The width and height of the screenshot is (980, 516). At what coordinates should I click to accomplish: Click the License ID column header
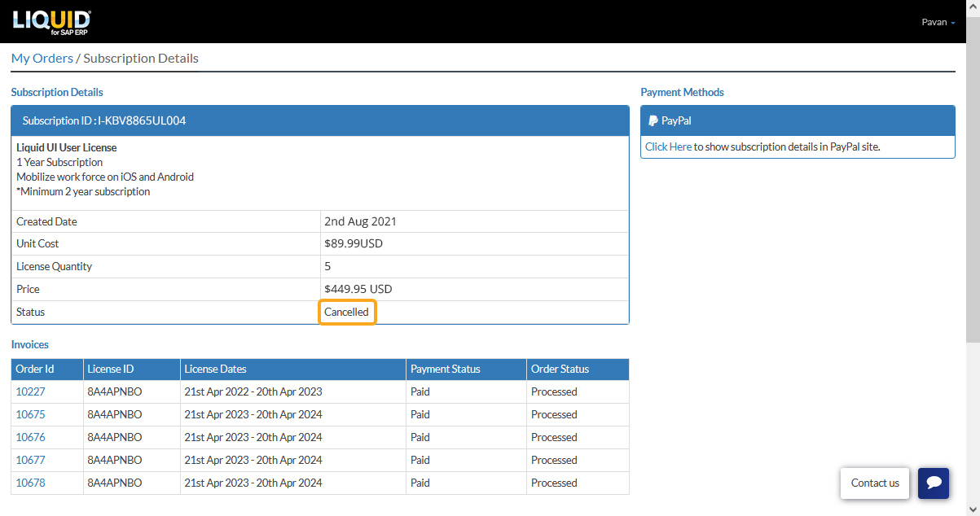tap(131, 369)
